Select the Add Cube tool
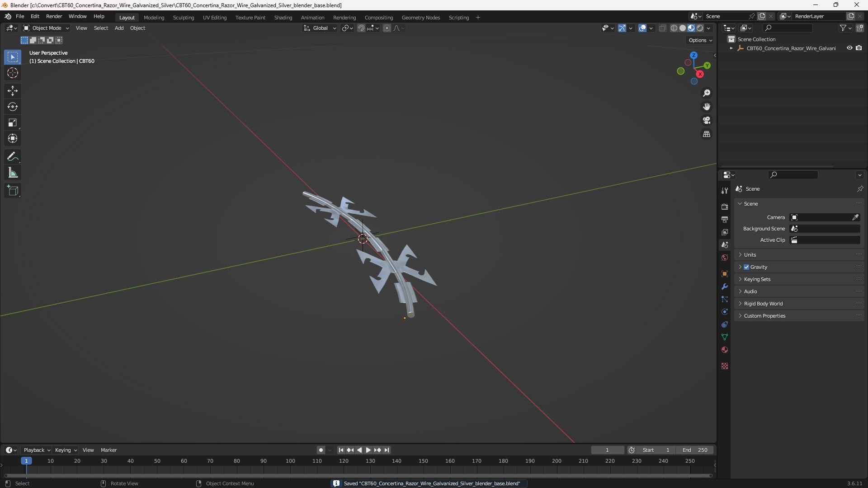Viewport: 868px width, 488px height. 13,191
